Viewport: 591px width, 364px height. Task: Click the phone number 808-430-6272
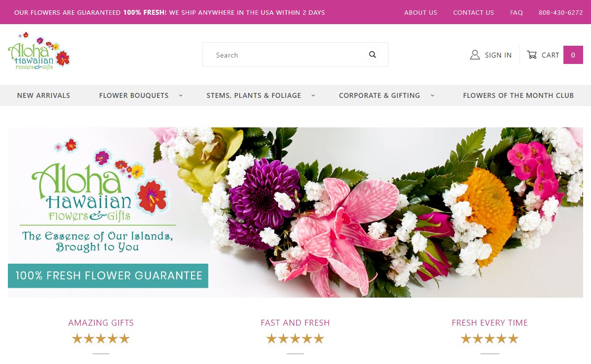(x=560, y=12)
